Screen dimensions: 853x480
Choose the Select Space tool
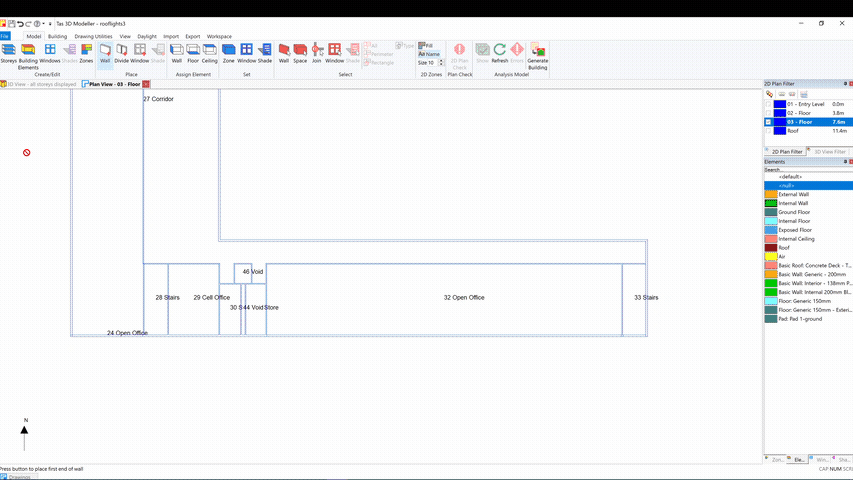click(x=300, y=53)
